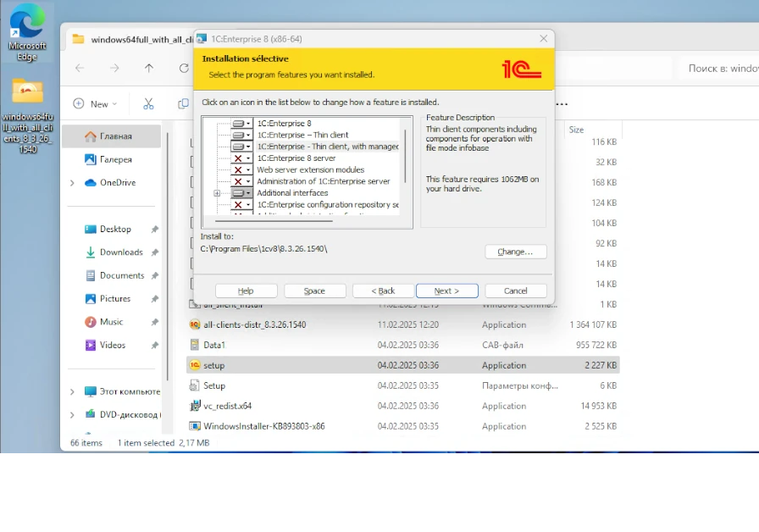This screenshot has width=759, height=532.
Task: Click the Explorer search box
Action: point(718,69)
